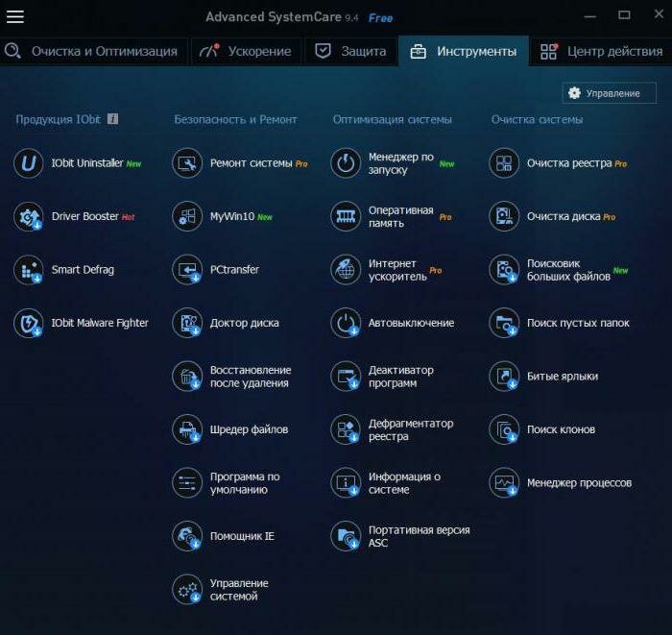The image size is (672, 635).
Task: Click the info icon beside Продукция IObit
Action: click(x=112, y=119)
